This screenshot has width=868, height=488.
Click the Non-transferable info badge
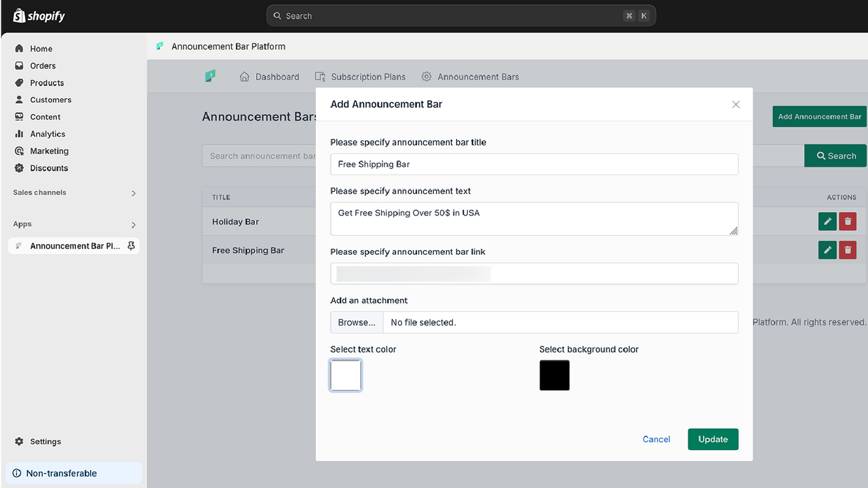tap(73, 474)
